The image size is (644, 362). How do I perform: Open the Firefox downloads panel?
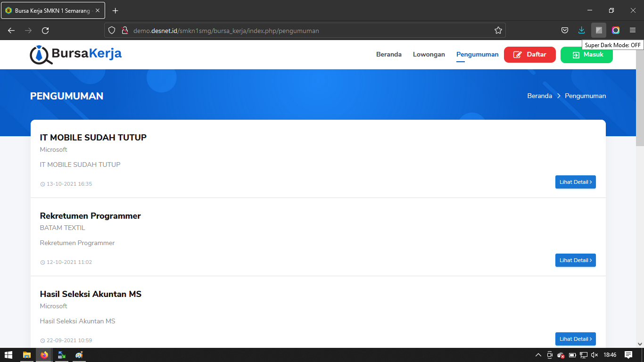(x=581, y=31)
